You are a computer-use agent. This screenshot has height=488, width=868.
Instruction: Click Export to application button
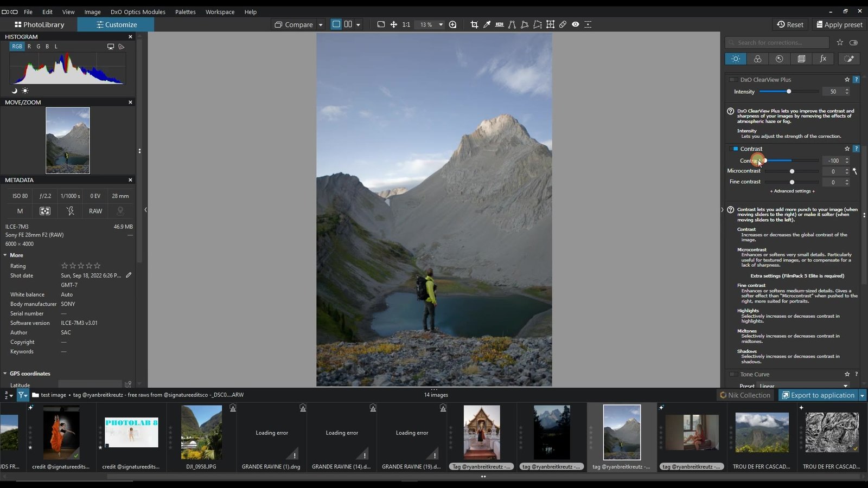[818, 395]
